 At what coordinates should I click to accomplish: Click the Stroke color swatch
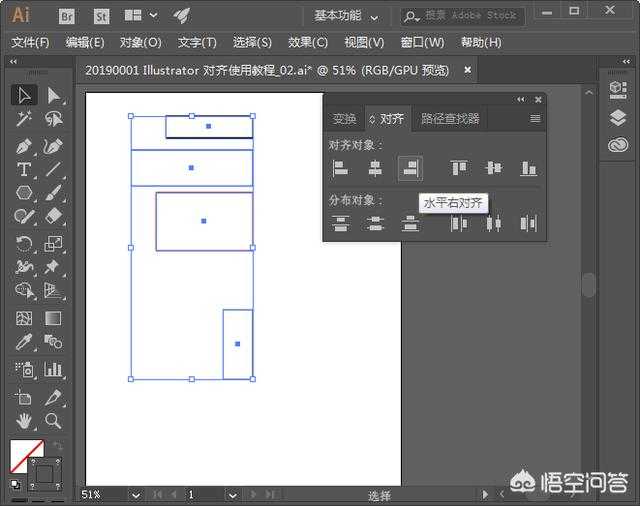(44, 474)
